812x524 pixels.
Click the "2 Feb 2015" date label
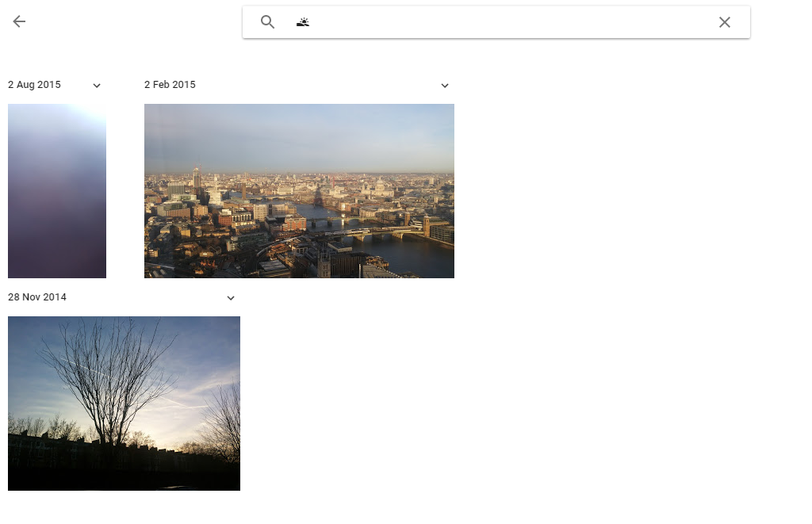tap(170, 85)
